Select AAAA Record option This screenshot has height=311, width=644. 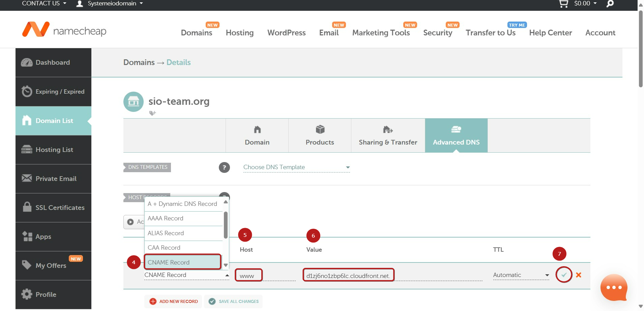click(184, 218)
